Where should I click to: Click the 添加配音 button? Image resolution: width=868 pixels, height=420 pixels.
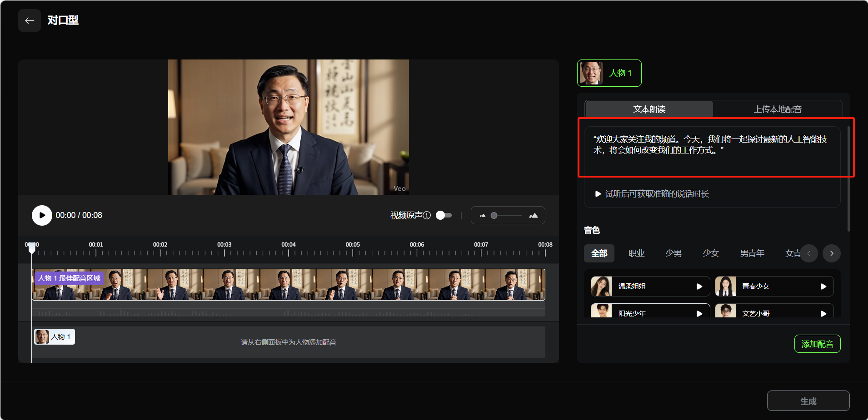817,344
